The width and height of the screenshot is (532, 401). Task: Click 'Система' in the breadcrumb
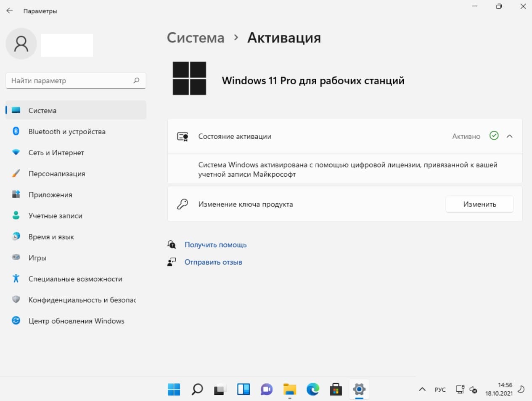[x=196, y=38]
